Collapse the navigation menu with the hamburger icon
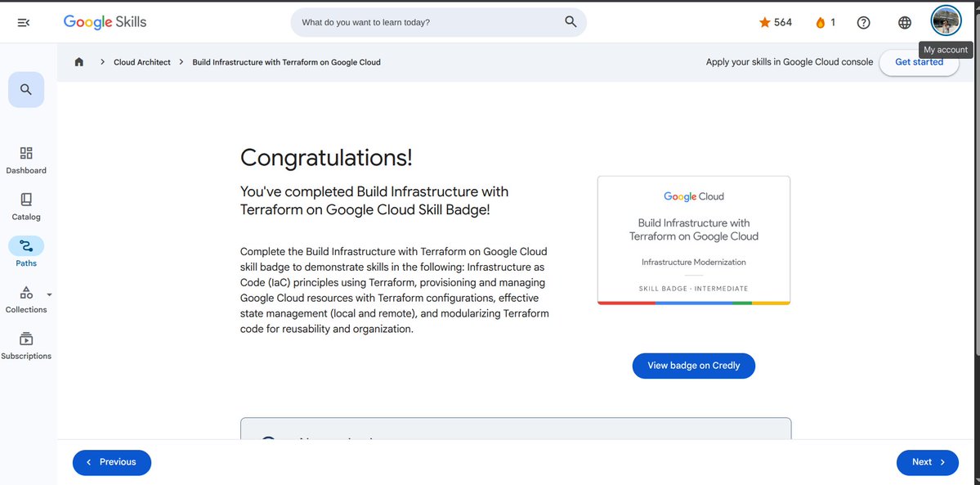The image size is (980, 485). [x=24, y=23]
